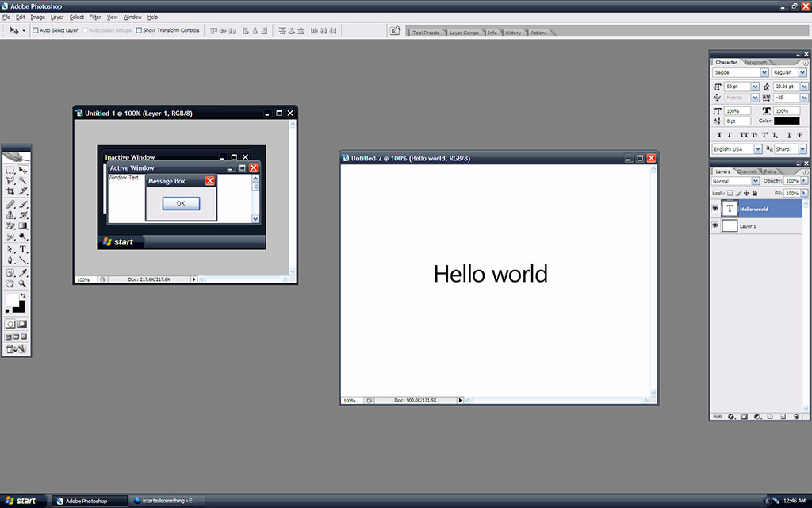
Task: Choose the Rectangular Marquee tool
Action: [x=10, y=170]
